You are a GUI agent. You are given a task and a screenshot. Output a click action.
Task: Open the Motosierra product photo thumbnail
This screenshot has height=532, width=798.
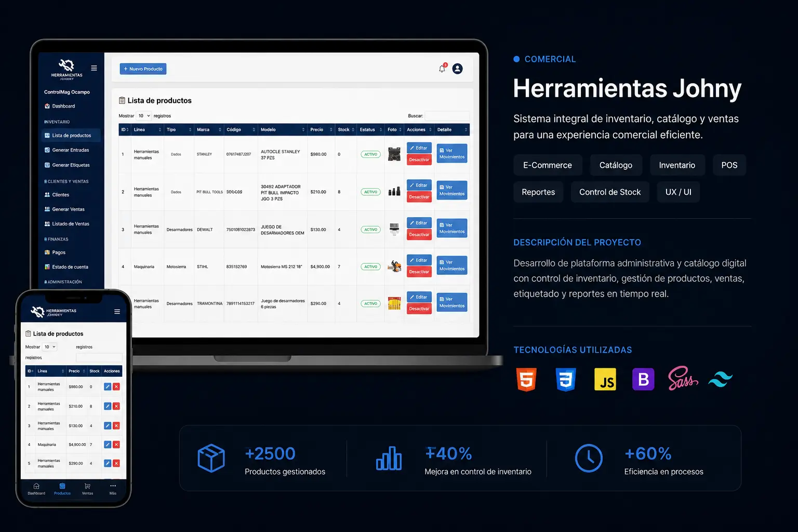pyautogui.click(x=394, y=266)
